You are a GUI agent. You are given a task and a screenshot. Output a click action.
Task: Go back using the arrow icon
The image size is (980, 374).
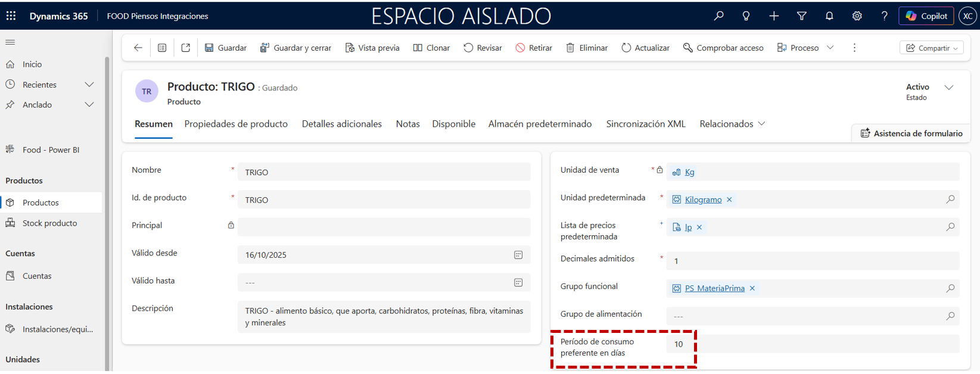138,48
